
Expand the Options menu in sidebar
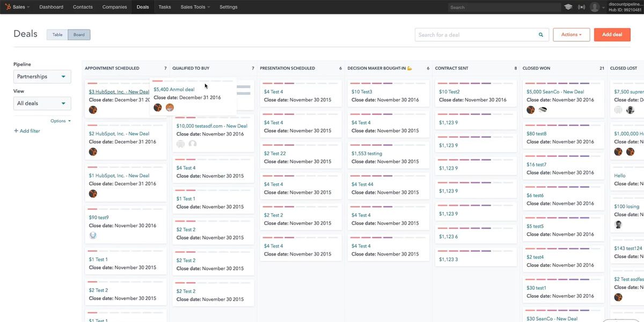pyautogui.click(x=60, y=121)
